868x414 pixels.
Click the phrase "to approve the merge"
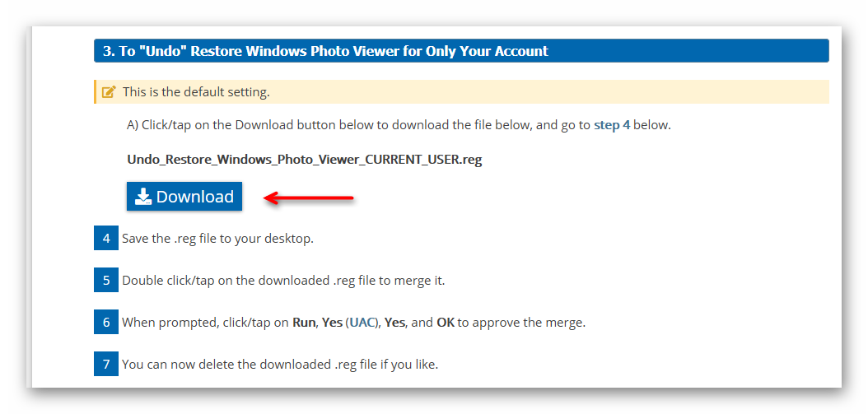(x=521, y=323)
